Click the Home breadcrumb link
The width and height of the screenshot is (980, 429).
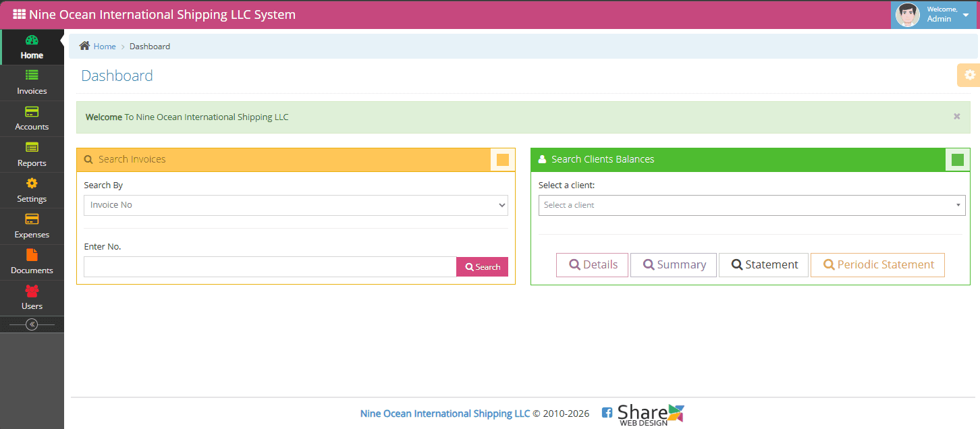105,47
